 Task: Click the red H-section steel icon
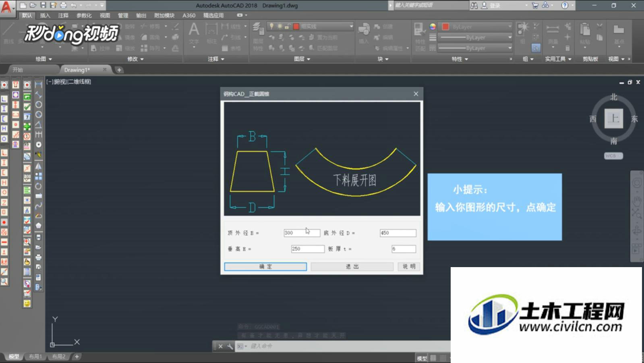[4, 183]
